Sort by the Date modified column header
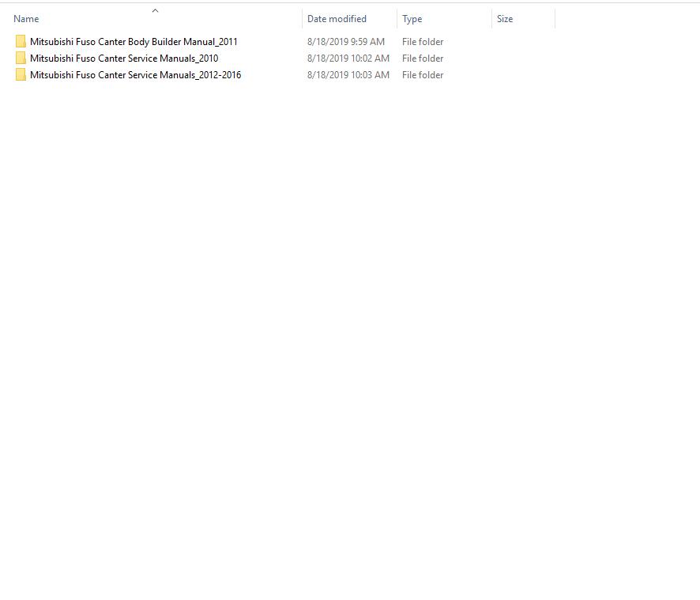Screen dimensions: 700x600 (337, 19)
